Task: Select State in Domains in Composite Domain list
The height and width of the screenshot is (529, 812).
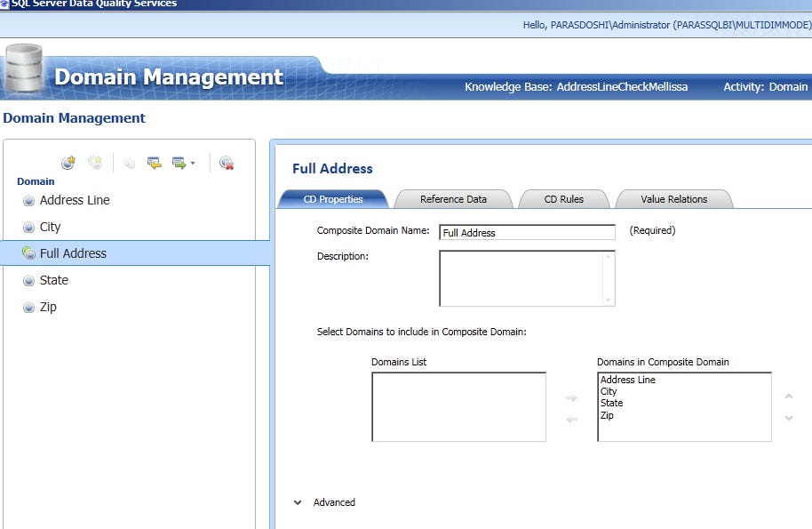Action: 611,403
